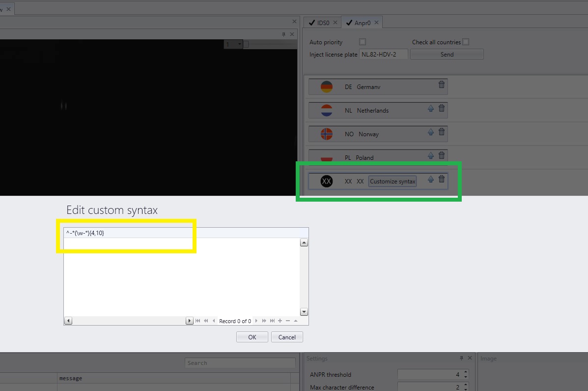This screenshot has width=588, height=391.
Task: Add a new syntax record with plus
Action: pyautogui.click(x=280, y=321)
